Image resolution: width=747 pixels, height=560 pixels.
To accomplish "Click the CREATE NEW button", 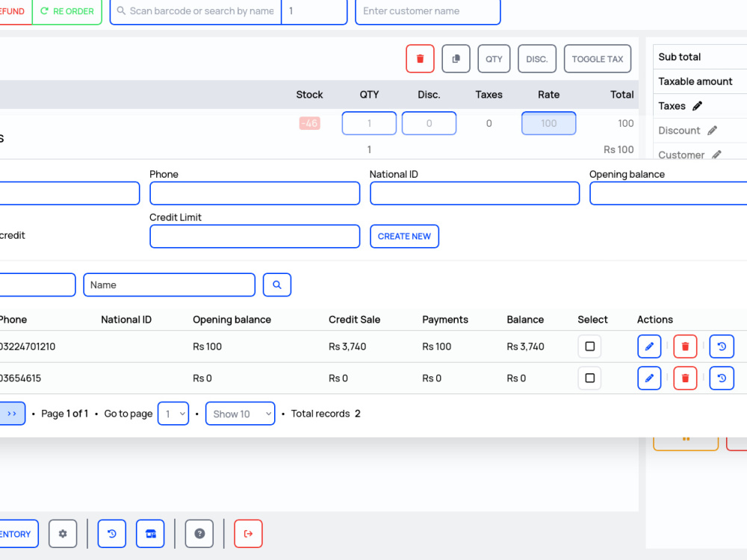I will coord(404,236).
